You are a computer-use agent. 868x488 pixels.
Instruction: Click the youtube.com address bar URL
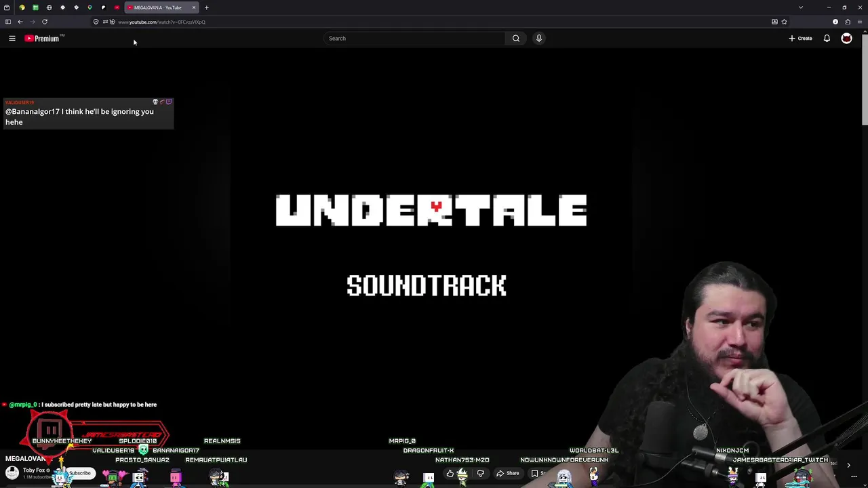coord(161,22)
